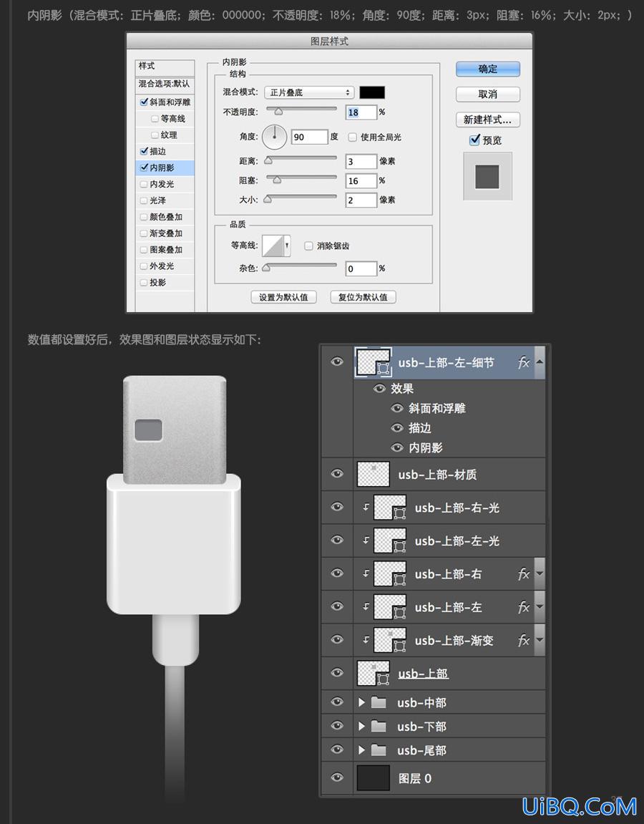Enable the 纹理 sub-option checkbox
Screen dimensions: 644x824
(155, 135)
